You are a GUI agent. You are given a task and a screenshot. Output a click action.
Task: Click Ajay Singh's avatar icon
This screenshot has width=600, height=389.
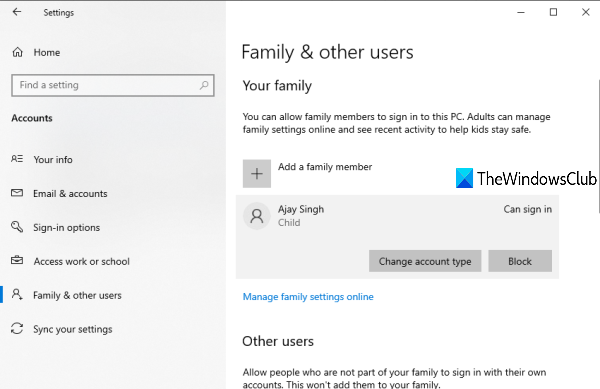click(257, 216)
